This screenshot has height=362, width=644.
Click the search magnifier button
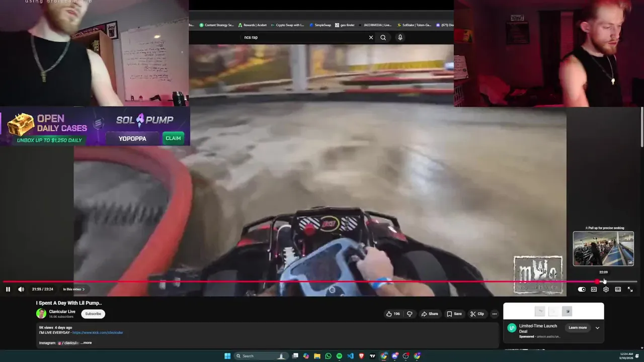(383, 37)
